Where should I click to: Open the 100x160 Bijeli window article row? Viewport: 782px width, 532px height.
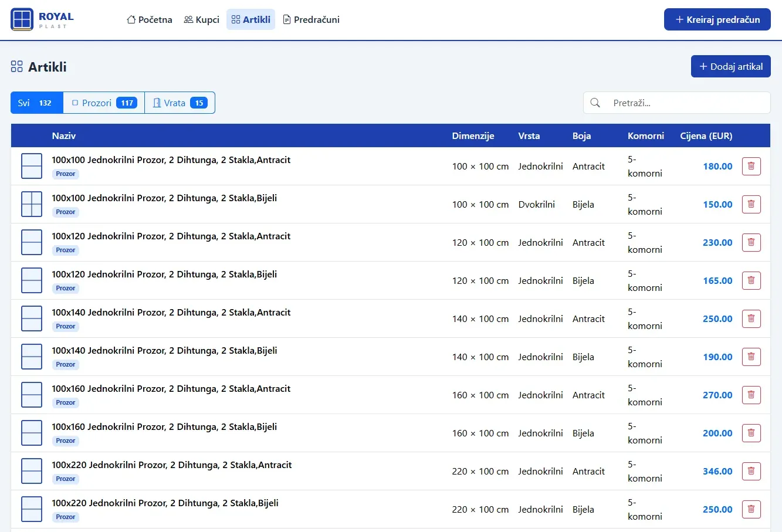click(391, 433)
